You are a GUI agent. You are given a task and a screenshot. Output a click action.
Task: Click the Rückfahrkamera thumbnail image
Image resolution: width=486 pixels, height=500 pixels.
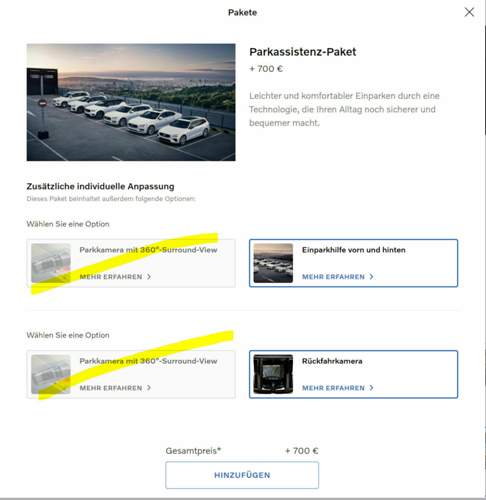(x=273, y=374)
